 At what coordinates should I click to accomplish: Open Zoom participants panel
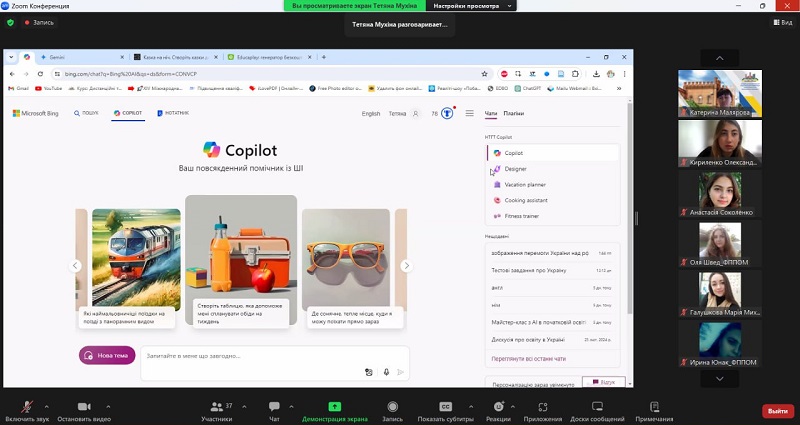tap(217, 411)
